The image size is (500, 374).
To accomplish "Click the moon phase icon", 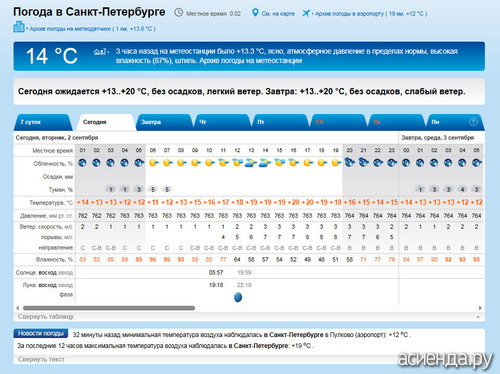I will pyautogui.click(x=238, y=297).
